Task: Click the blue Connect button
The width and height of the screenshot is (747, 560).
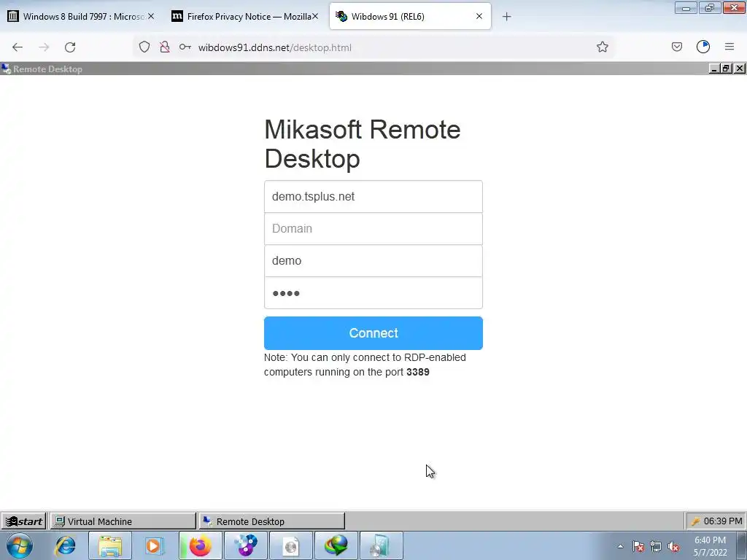Action: click(373, 332)
